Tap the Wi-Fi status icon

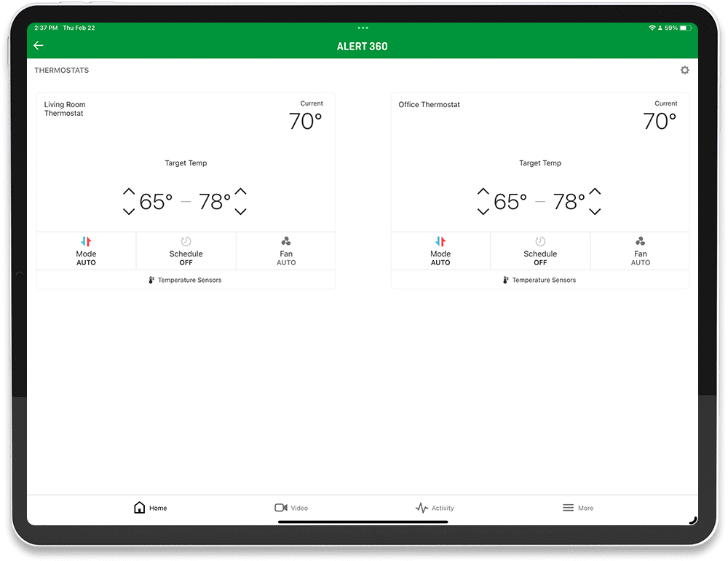[652, 28]
